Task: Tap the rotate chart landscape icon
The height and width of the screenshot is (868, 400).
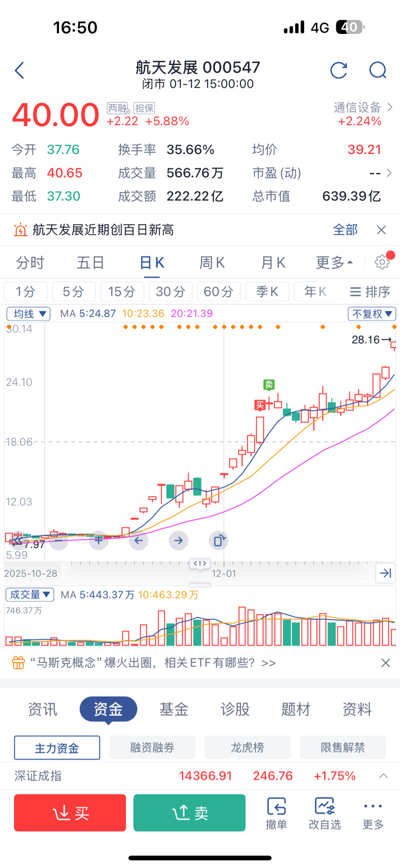Action: tap(219, 541)
